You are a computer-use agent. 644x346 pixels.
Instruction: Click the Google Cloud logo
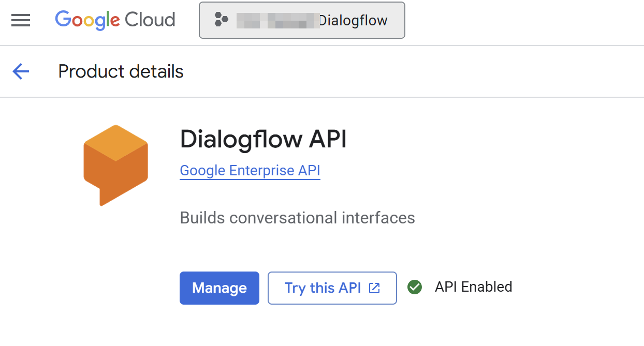click(x=115, y=20)
